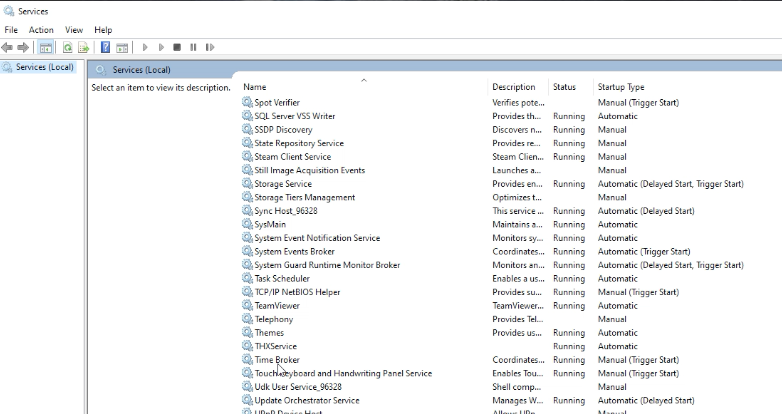Click the Pause Service toolbar icon
The width and height of the screenshot is (782, 414).
coord(193,47)
